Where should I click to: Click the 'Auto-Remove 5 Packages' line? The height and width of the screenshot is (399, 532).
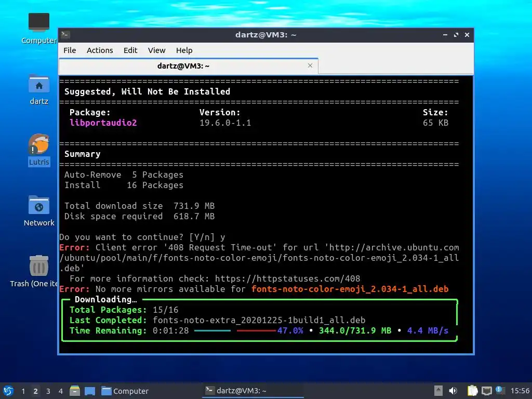(124, 175)
